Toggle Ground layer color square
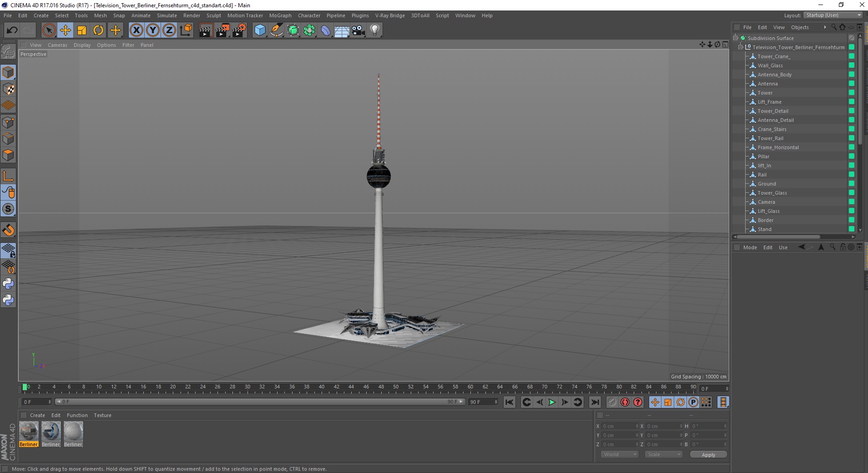The height and width of the screenshot is (473, 868). tap(852, 183)
